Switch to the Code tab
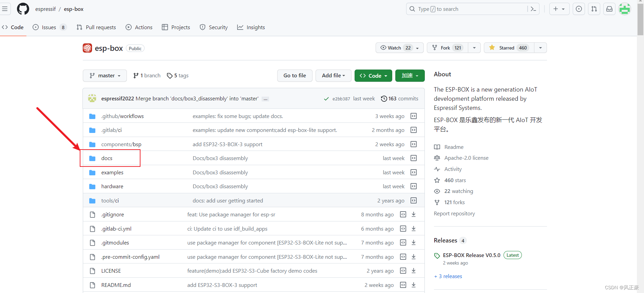Screen dimensions: 644x293 [13, 27]
